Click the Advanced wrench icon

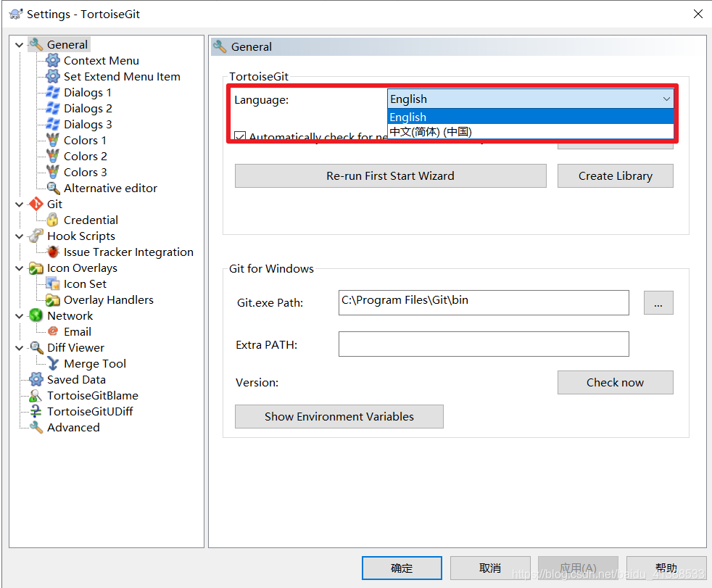point(36,427)
